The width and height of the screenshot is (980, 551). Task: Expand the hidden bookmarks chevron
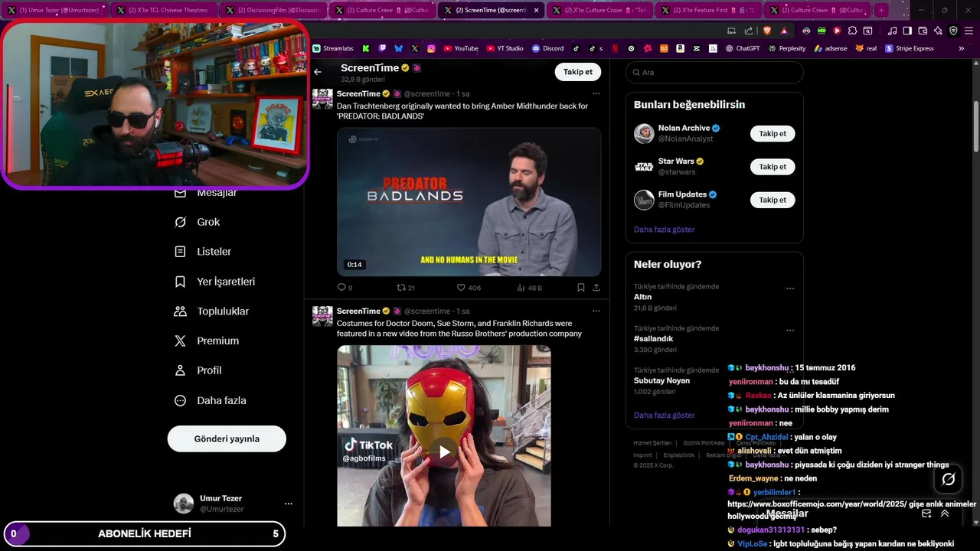pyautogui.click(x=961, y=48)
